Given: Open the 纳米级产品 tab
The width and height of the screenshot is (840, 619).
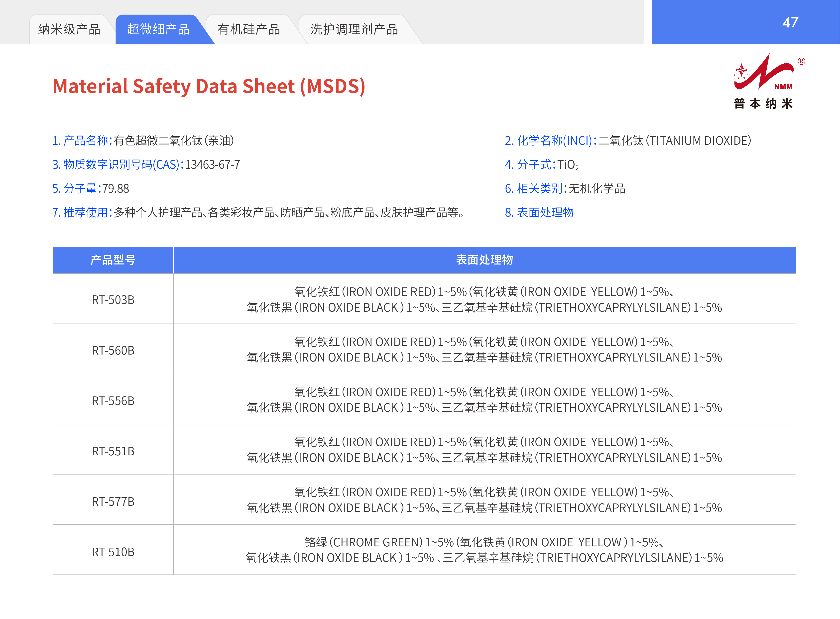Looking at the screenshot, I should click(x=69, y=29).
